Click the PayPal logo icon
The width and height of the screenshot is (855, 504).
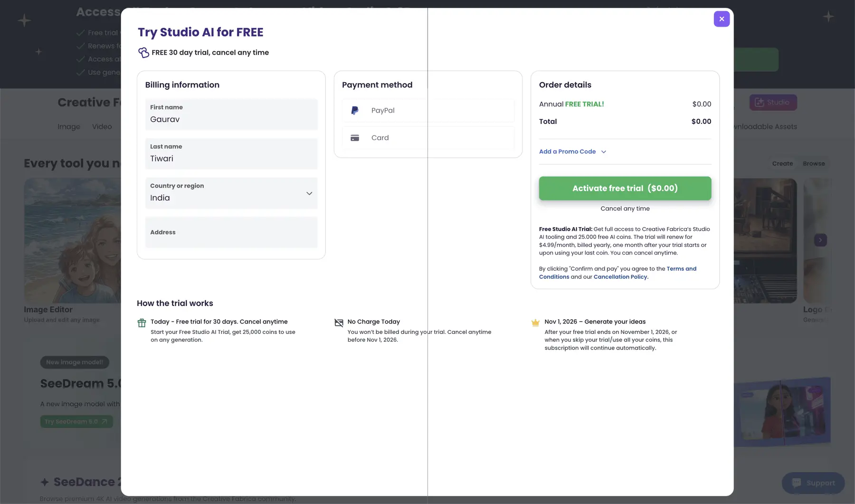click(355, 110)
